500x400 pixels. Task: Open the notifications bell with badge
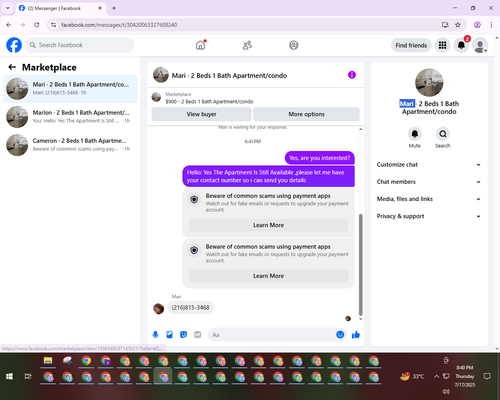point(461,45)
